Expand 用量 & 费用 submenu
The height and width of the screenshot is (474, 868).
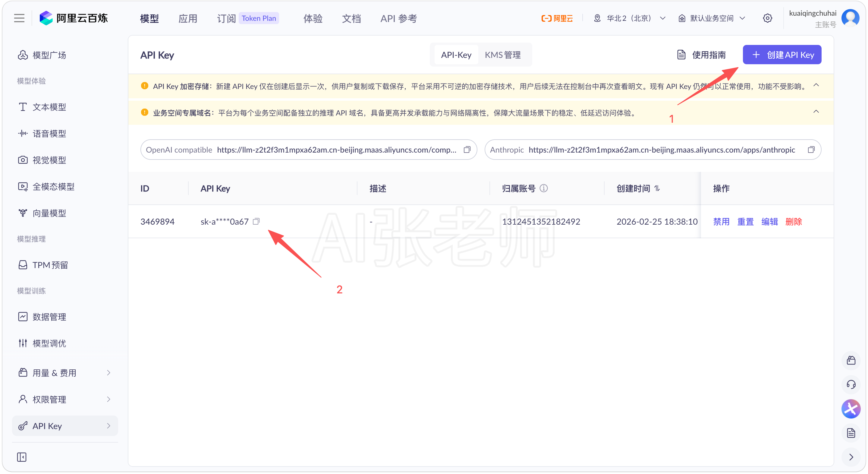pyautogui.click(x=65, y=373)
